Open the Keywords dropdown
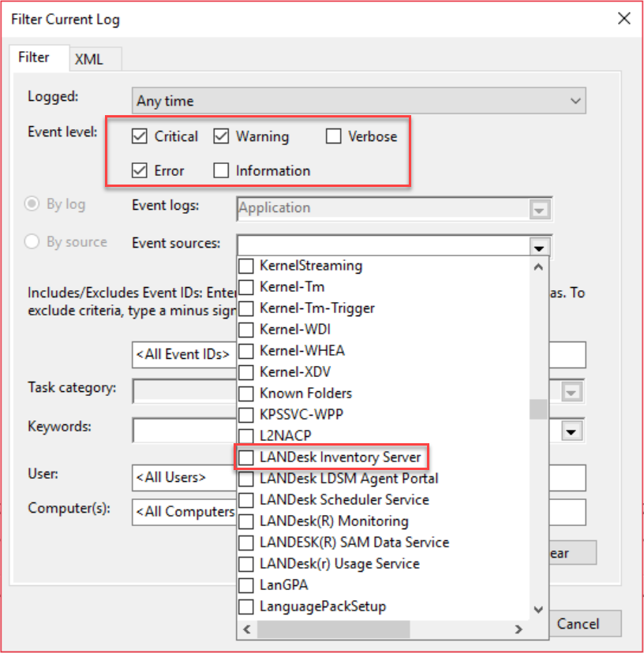The image size is (644, 653). 574,430
